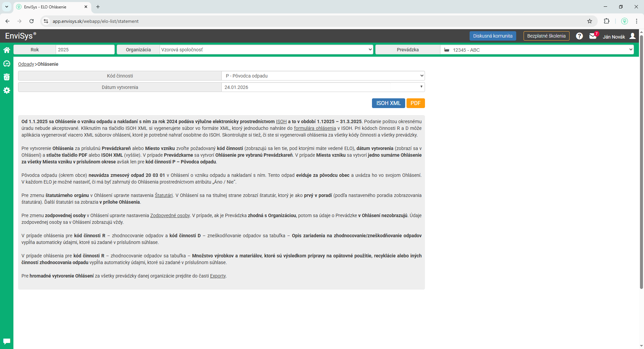Bookmark this page with star icon
The width and height of the screenshot is (644, 349).
[590, 21]
